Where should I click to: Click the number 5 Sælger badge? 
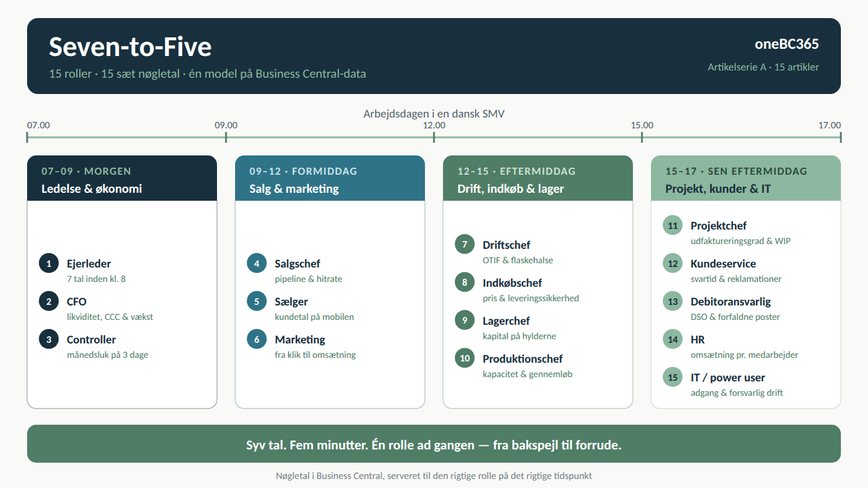click(257, 301)
